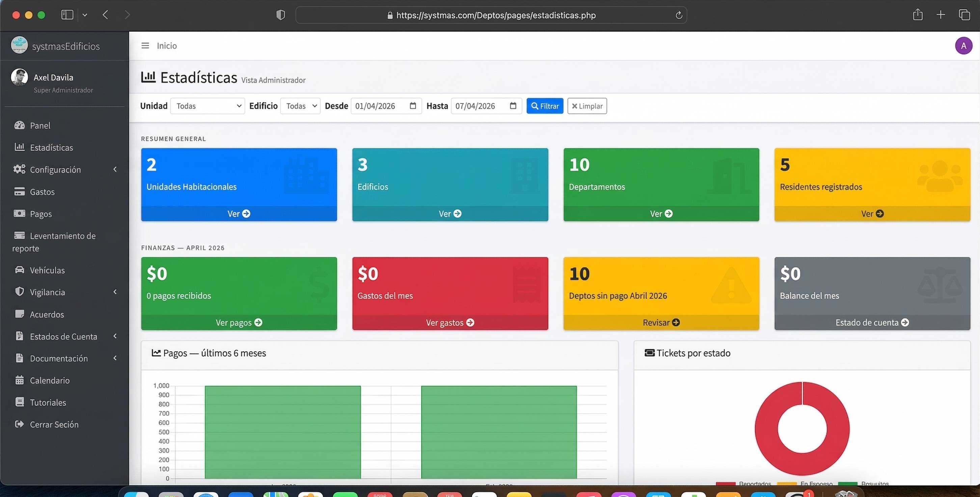Open the Unidad dropdown
This screenshot has height=497, width=980.
pyautogui.click(x=208, y=106)
